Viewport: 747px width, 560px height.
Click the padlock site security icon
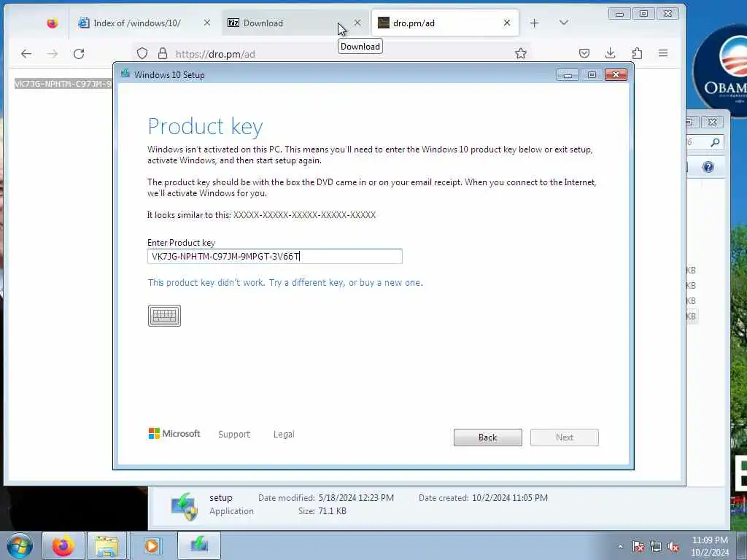[163, 53]
